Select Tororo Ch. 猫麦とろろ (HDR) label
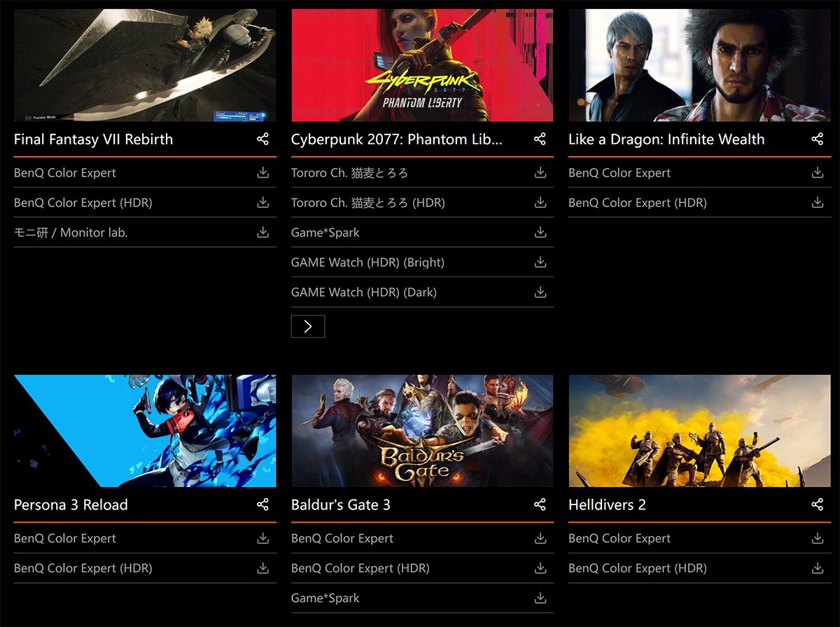This screenshot has width=840, height=627. pos(368,203)
